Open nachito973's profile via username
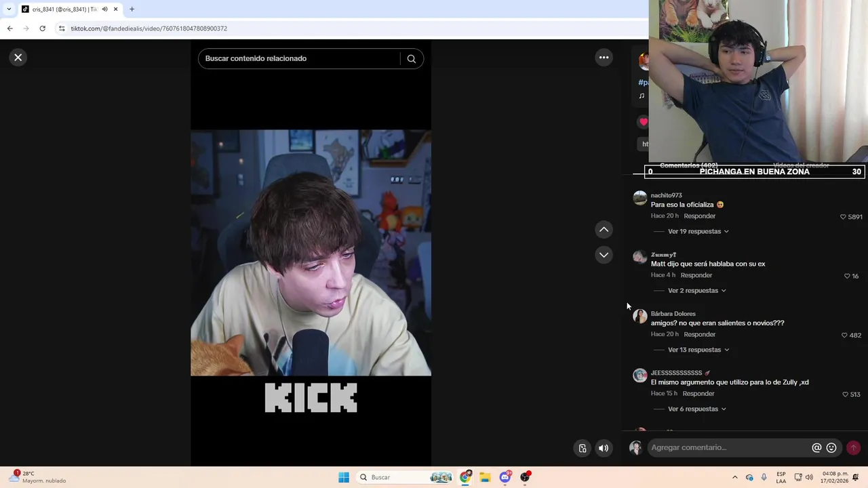Screen dimensions: 868x488 point(666,195)
